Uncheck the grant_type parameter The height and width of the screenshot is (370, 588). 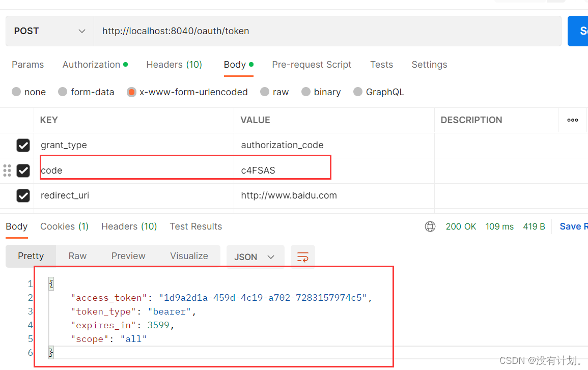23,145
